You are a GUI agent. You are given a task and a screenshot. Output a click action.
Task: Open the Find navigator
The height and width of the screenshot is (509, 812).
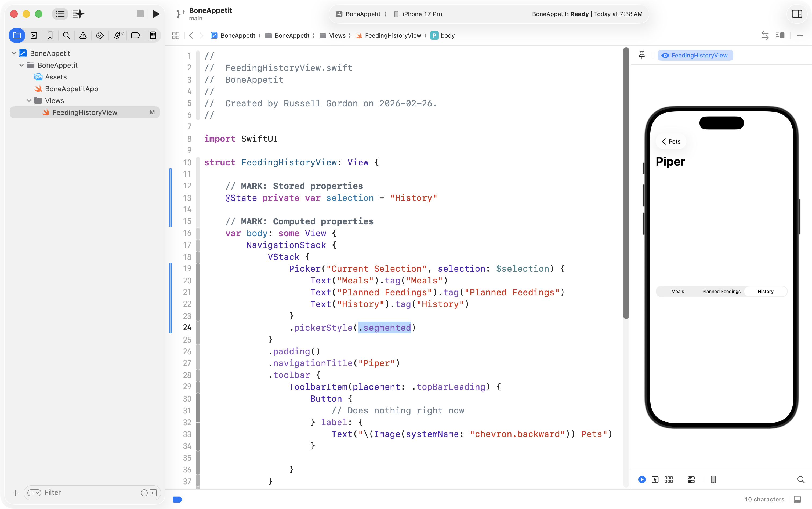[x=66, y=35]
